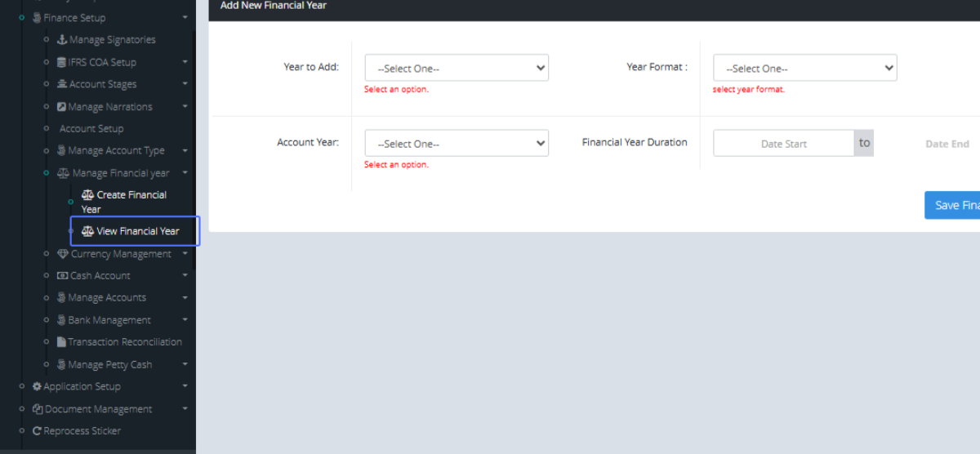Click the gear icon beside Application Setup
Viewport: 980px width, 454px height.
[x=37, y=387]
